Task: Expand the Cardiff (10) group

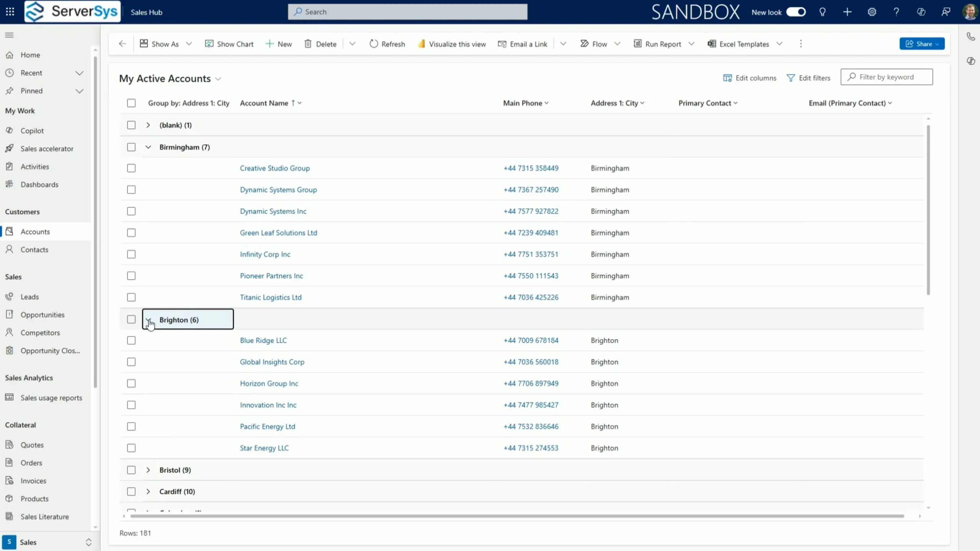Action: point(148,491)
